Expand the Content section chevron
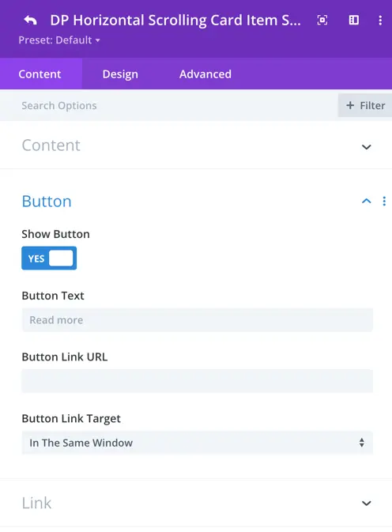The width and height of the screenshot is (392, 532). (x=366, y=146)
